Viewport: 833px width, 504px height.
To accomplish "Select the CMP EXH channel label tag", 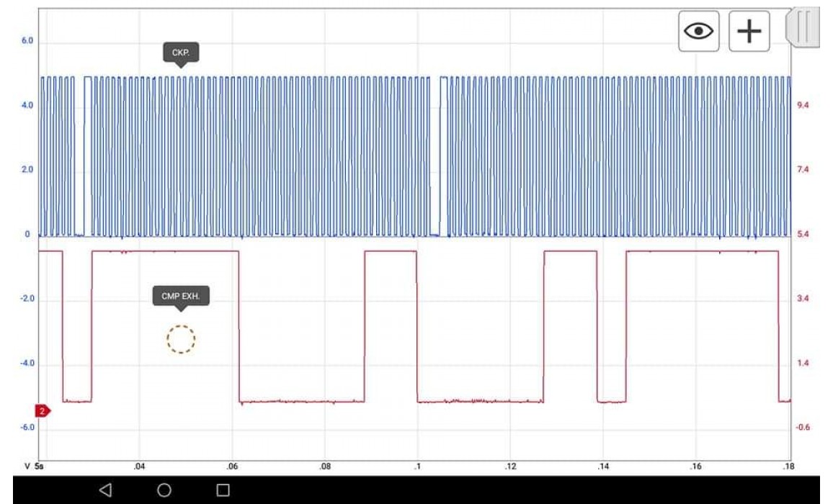I will tap(181, 296).
